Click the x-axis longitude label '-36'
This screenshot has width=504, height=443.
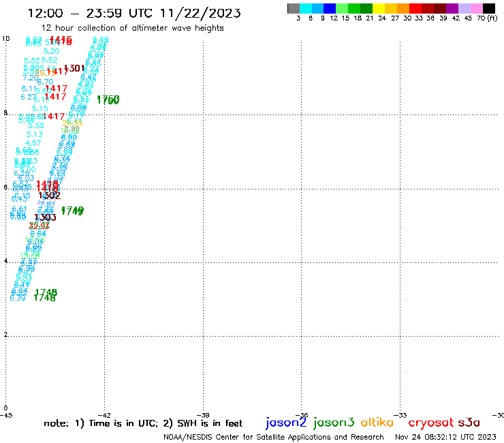coord(302,415)
